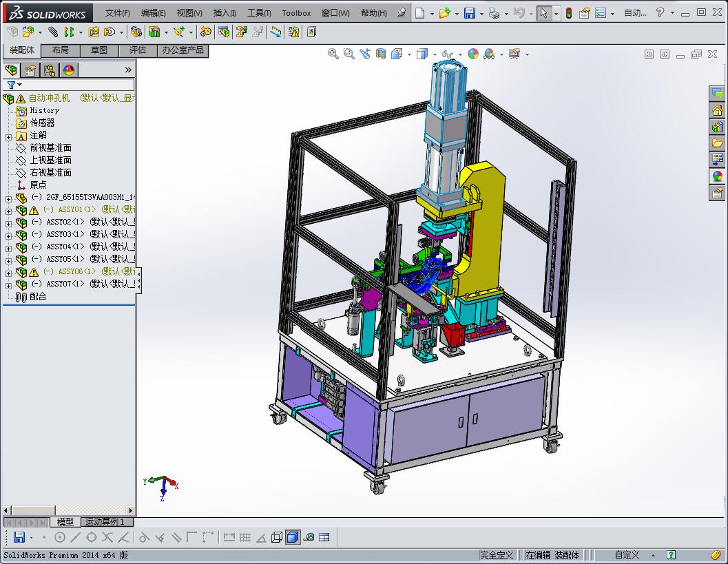Click the Move Component icon
The width and height of the screenshot is (728, 564).
(x=110, y=32)
